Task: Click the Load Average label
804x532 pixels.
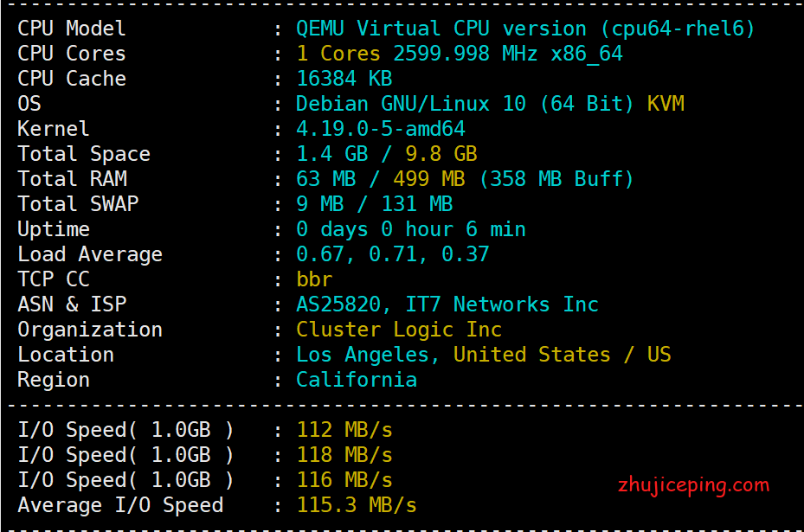Action: point(90,254)
